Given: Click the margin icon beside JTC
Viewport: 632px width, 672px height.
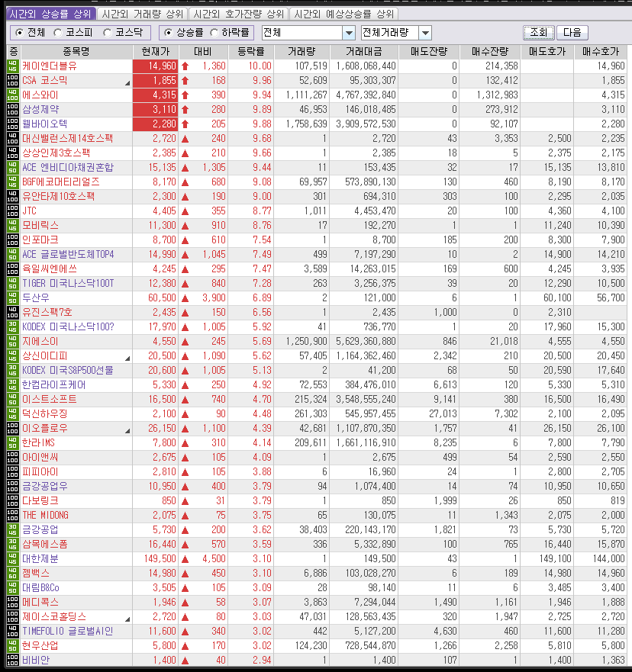Looking at the screenshot, I should (x=12, y=211).
